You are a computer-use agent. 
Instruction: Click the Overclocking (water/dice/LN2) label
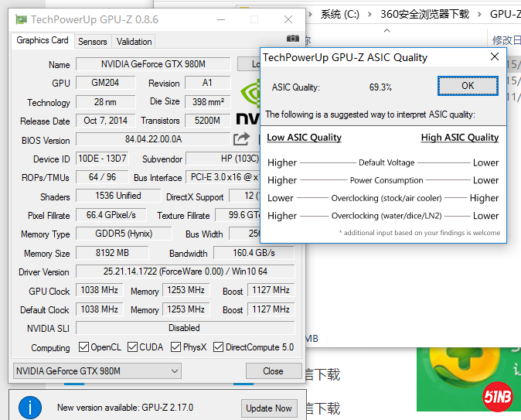(386, 216)
